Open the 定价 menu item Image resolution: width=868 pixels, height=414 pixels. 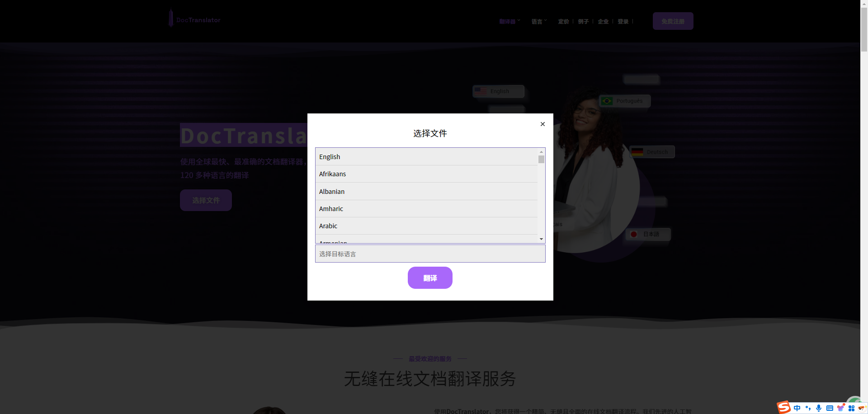point(563,21)
